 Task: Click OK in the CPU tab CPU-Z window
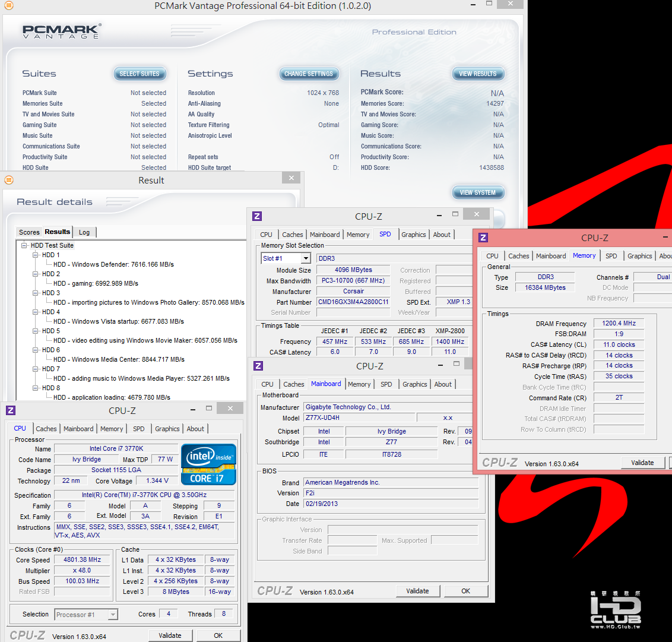coord(218,635)
